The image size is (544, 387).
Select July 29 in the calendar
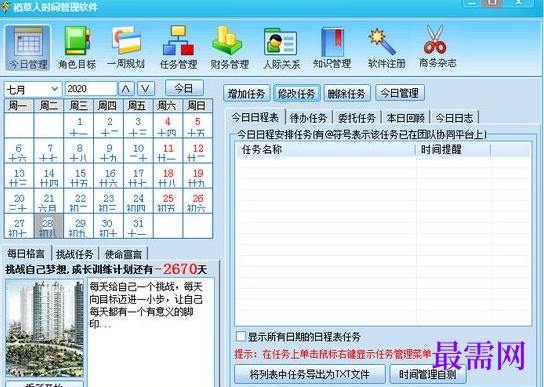coord(79,226)
